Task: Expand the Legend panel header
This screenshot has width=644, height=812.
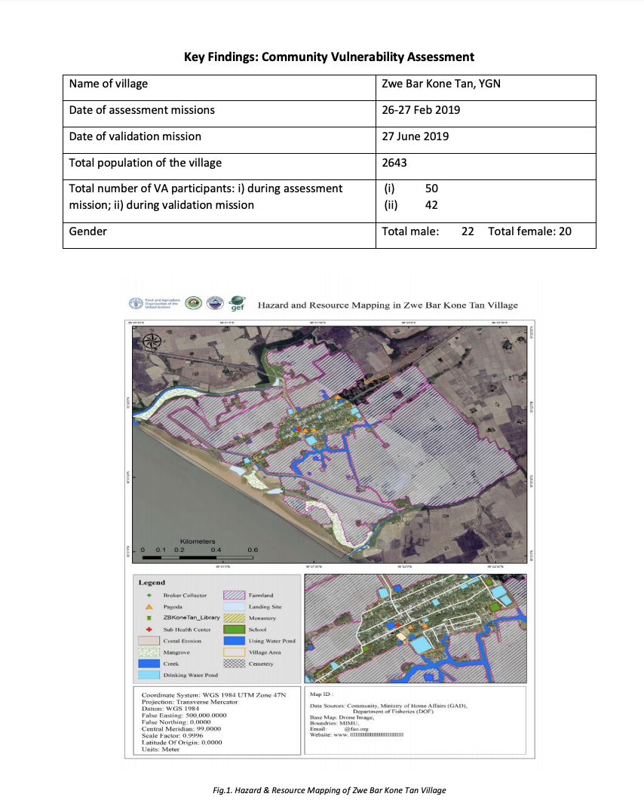Action: (152, 583)
